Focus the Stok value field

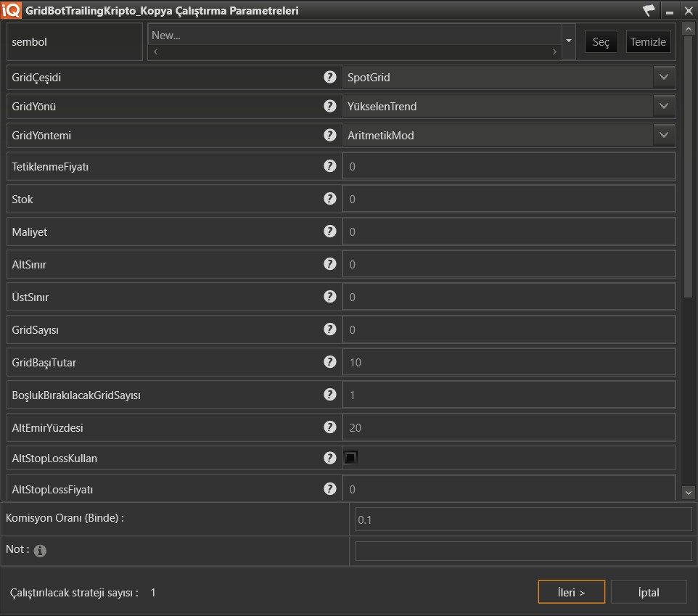[509, 199]
